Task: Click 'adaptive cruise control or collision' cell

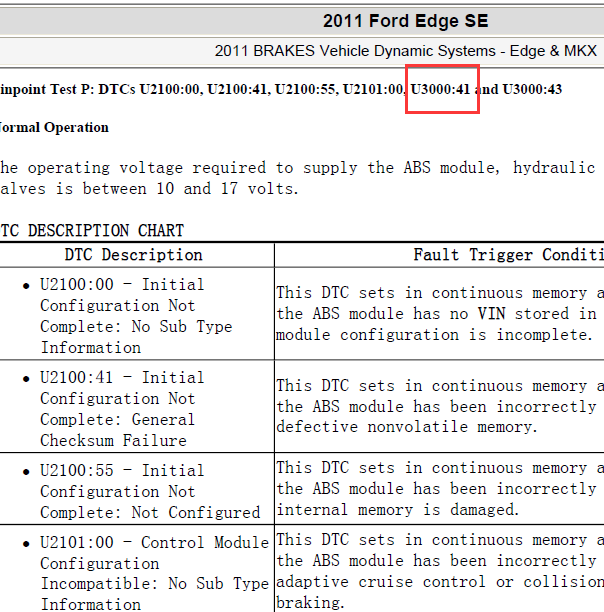Action: [x=439, y=569]
